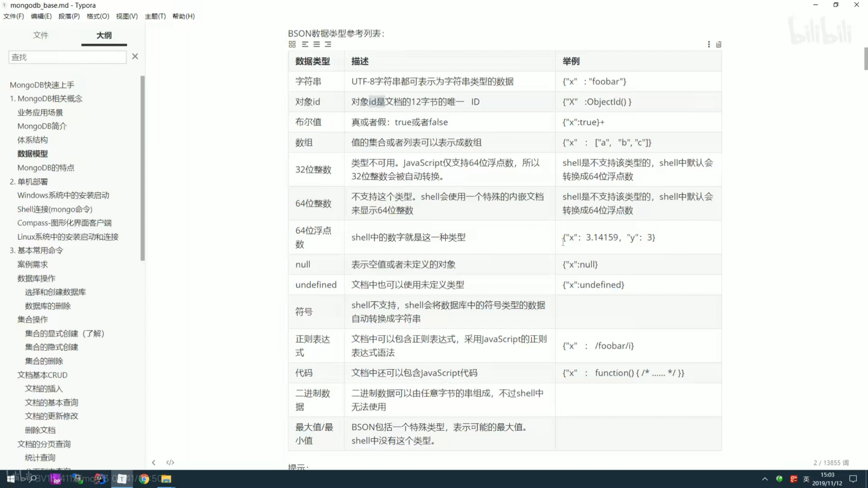The width and height of the screenshot is (868, 488).
Task: Close the outline search box
Action: (x=135, y=56)
